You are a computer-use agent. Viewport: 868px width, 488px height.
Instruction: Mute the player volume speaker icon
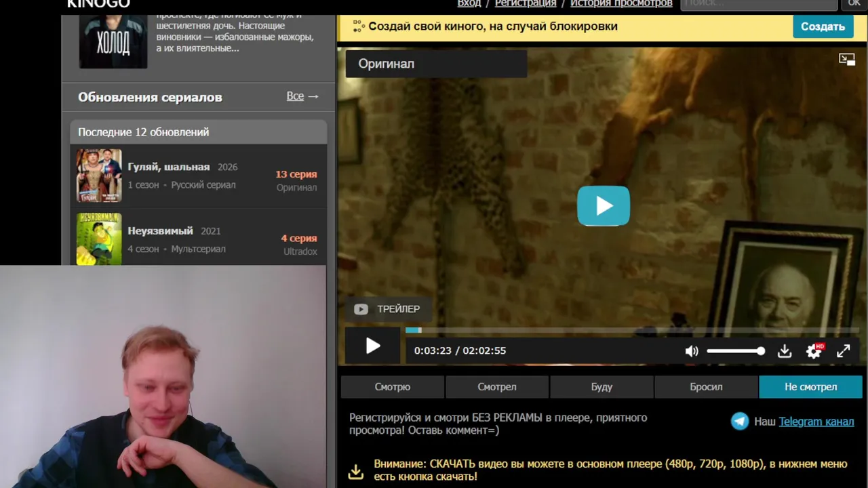click(x=691, y=351)
